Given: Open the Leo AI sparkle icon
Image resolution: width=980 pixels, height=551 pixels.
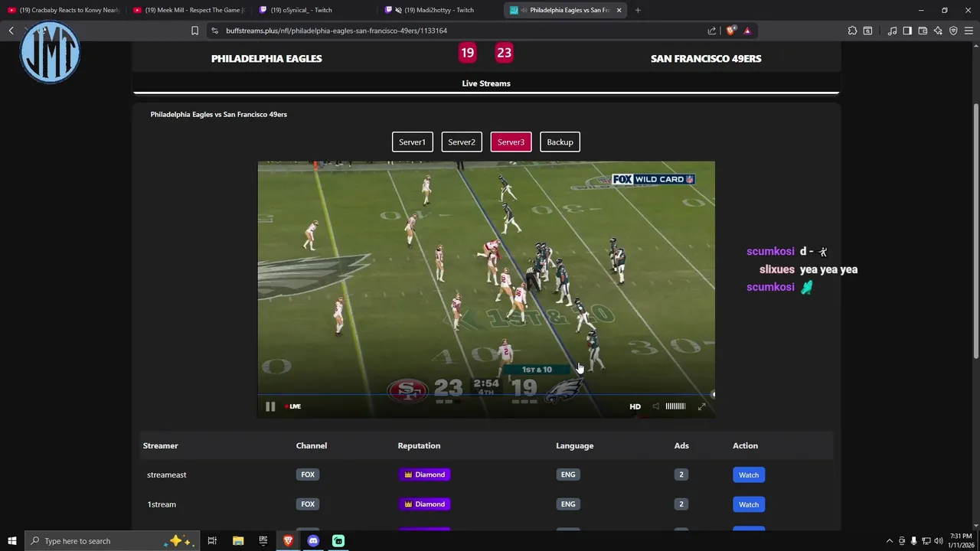Looking at the screenshot, I should (x=938, y=31).
